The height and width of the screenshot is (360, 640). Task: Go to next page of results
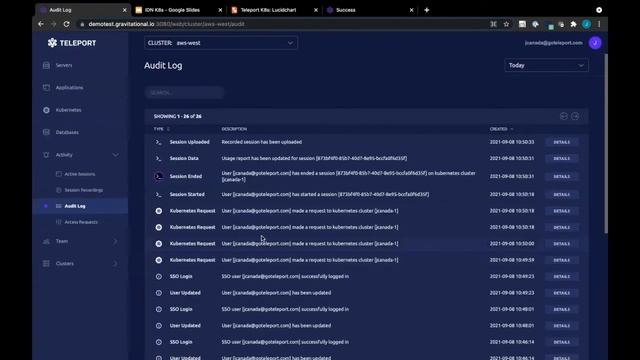tap(575, 116)
